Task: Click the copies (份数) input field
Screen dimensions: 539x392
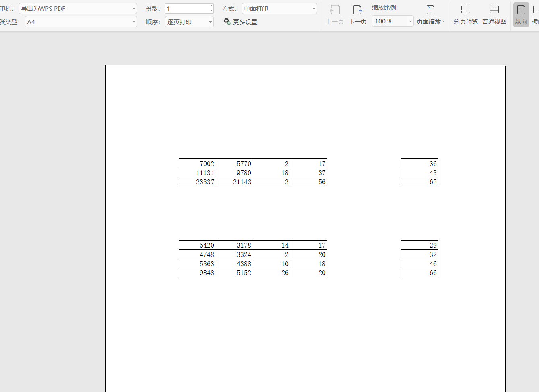Action: pos(187,9)
